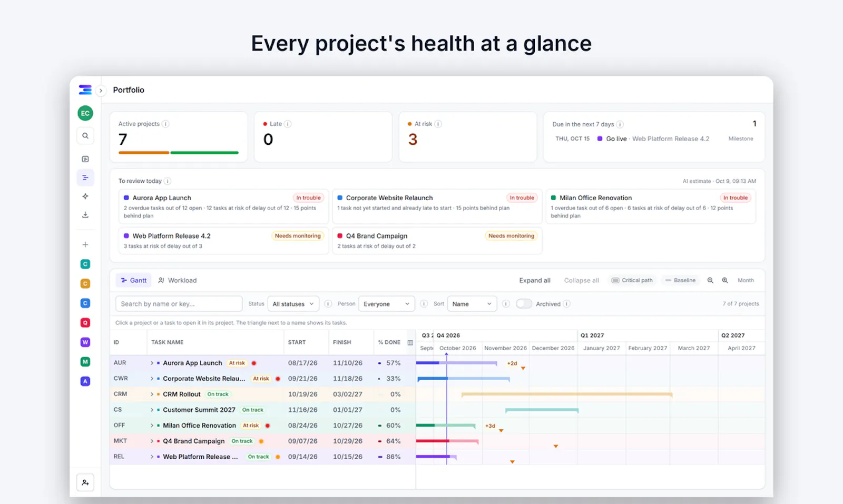Click Expand all
This screenshot has height=504, width=843.
tap(535, 281)
